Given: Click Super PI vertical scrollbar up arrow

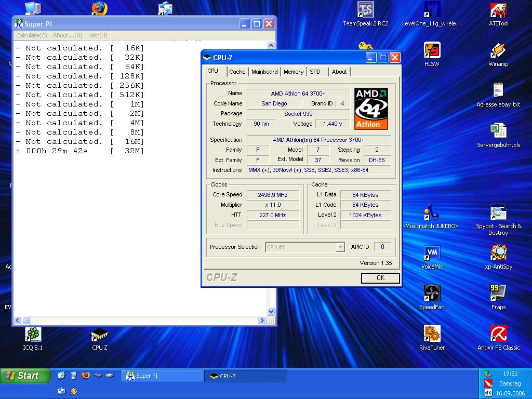Looking at the screenshot, I should click(x=271, y=45).
